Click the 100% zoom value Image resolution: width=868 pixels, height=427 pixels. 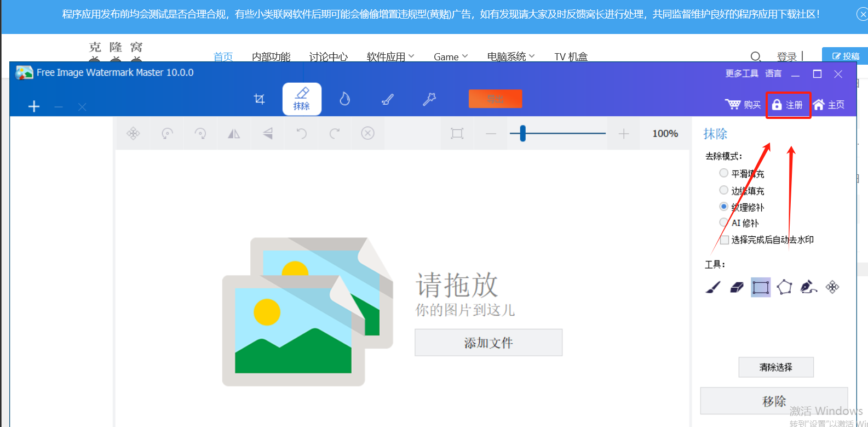(x=665, y=133)
